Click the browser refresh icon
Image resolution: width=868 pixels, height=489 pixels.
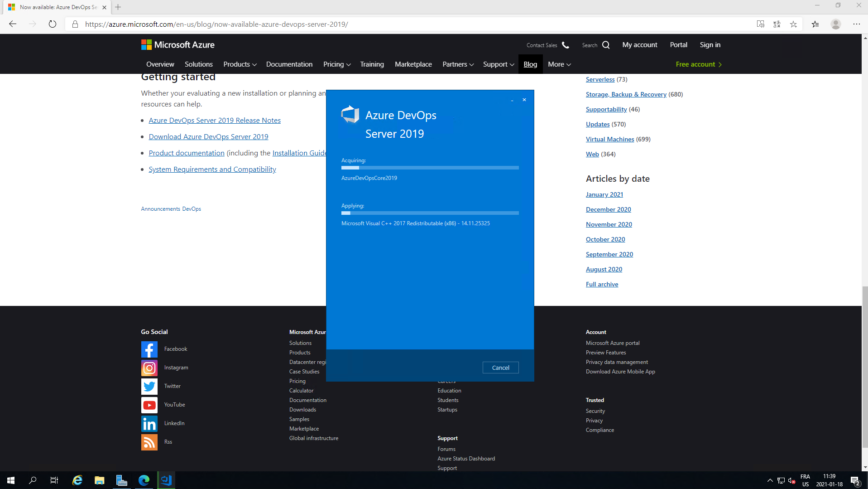53,24
